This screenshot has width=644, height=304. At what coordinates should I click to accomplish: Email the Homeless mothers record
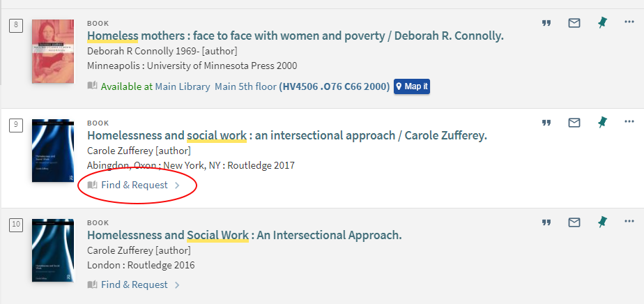574,23
